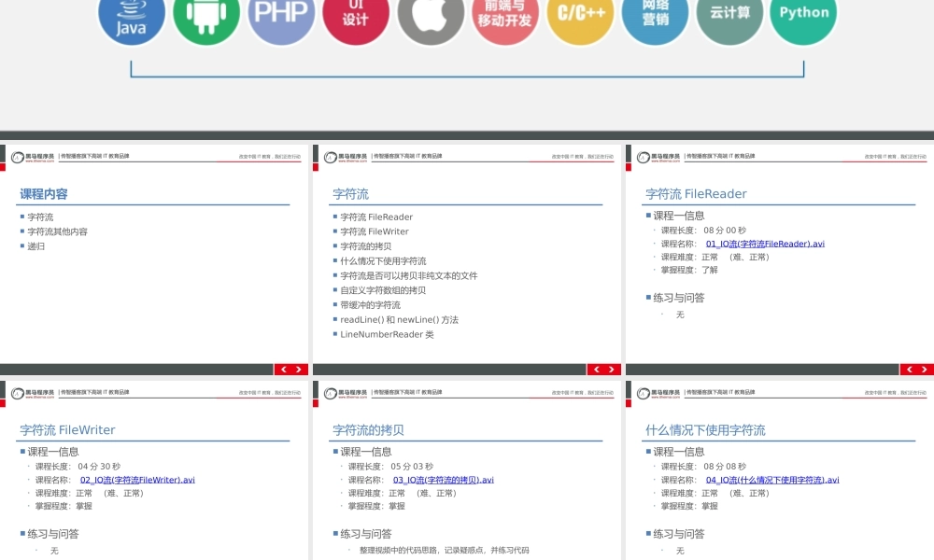The height and width of the screenshot is (560, 934).
Task: Select the Android category icon
Action: [x=206, y=17]
